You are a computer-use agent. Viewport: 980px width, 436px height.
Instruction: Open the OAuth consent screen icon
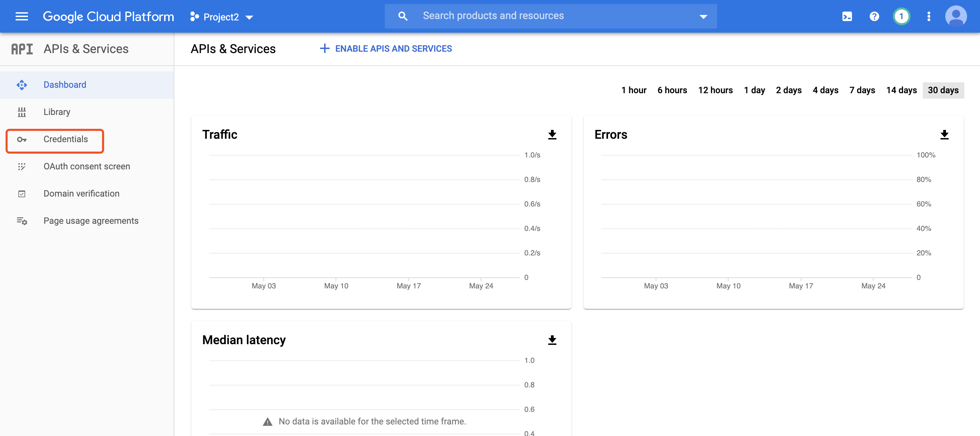(22, 166)
